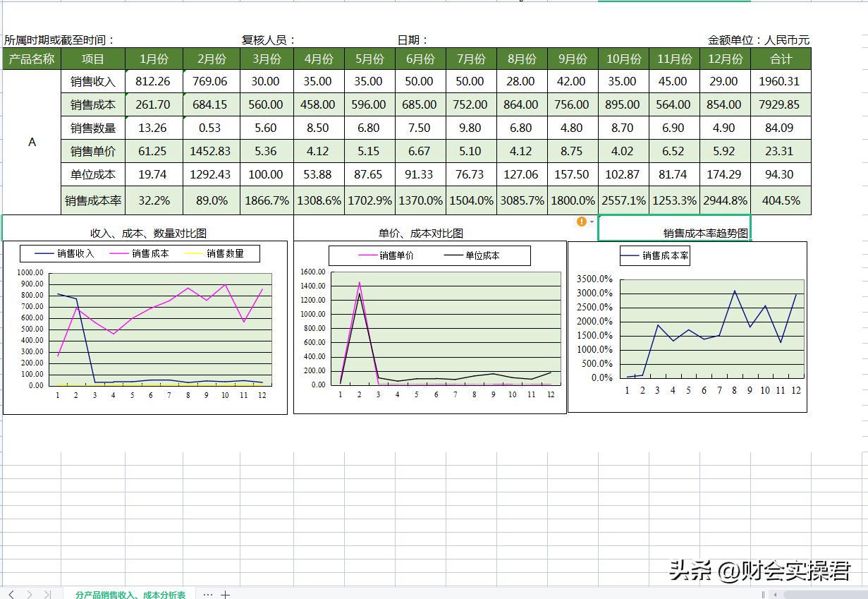Select the product name cell A
This screenshot has width=868, height=599.
(32, 143)
